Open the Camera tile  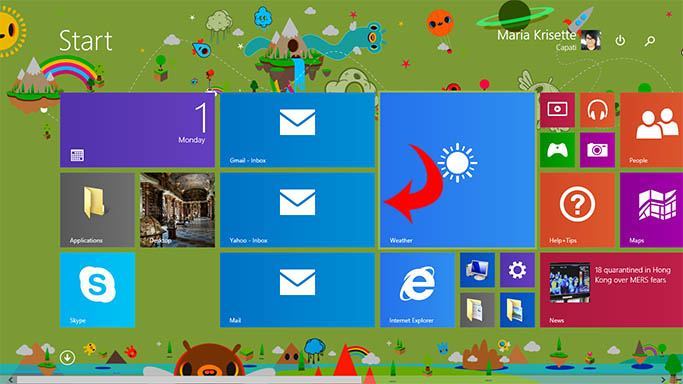[x=597, y=150]
